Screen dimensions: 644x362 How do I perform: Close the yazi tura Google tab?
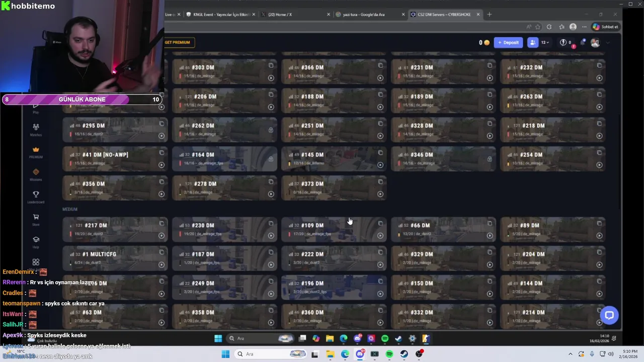pos(404,15)
